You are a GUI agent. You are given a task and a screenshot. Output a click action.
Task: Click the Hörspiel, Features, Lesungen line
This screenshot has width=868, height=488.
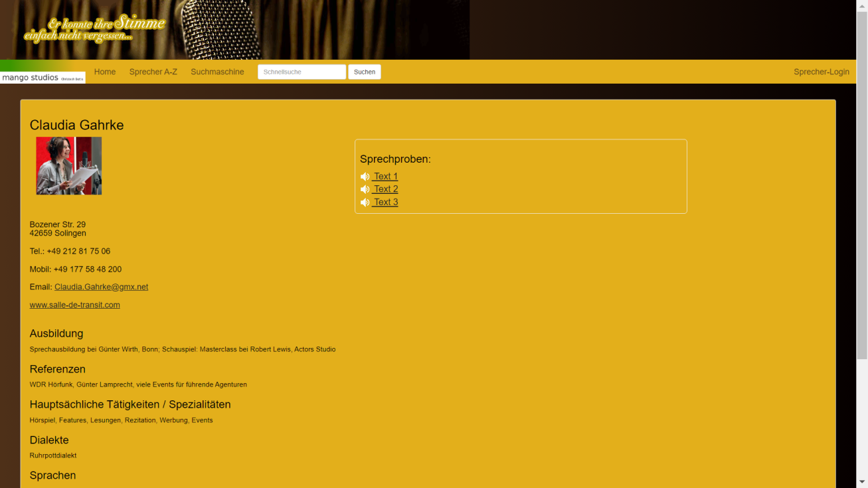click(121, 420)
